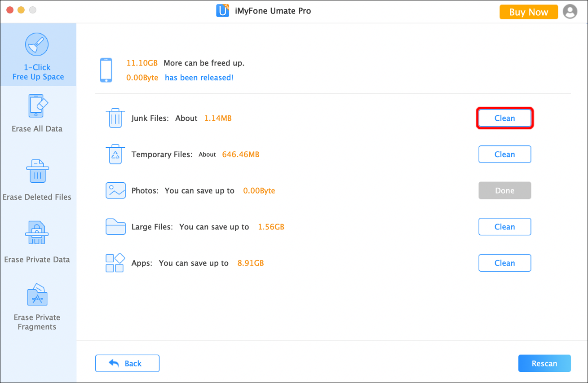The image size is (588, 383).
Task: Clean the Temporary Files
Action: [504, 154]
